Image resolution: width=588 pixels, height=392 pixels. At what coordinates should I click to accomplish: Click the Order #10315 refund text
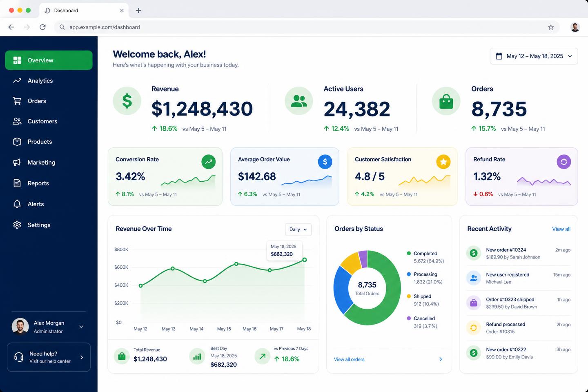pos(500,332)
